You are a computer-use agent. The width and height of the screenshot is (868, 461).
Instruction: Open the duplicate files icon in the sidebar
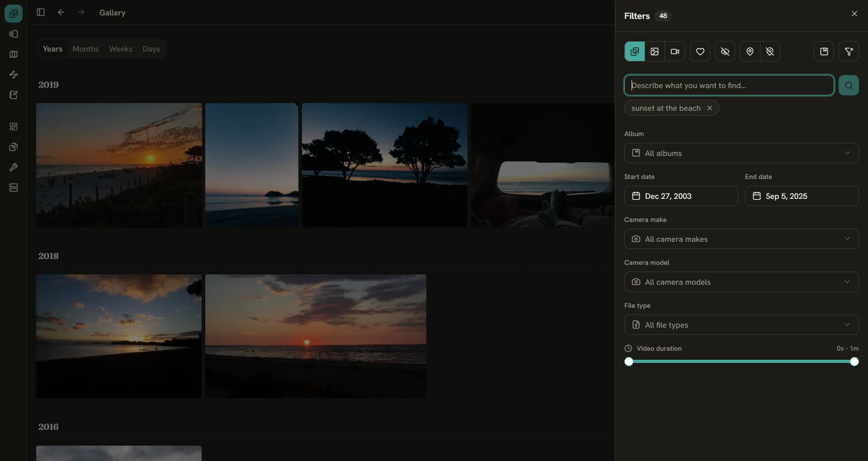tap(14, 147)
